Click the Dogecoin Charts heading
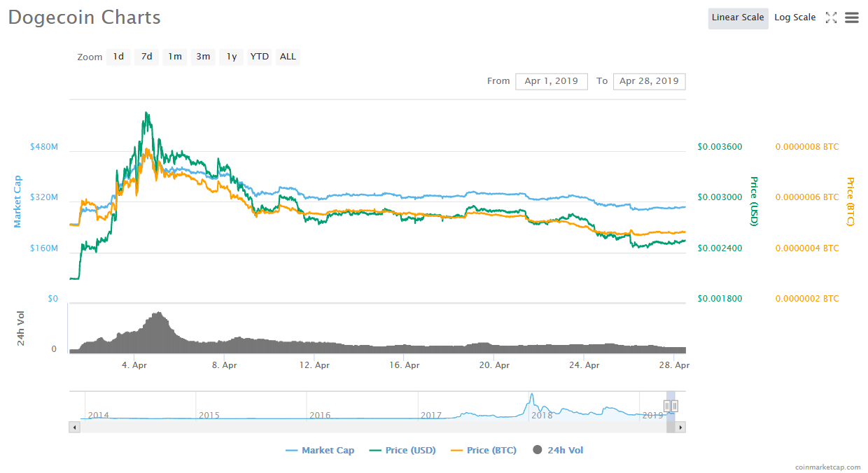868x473 pixels. (85, 17)
